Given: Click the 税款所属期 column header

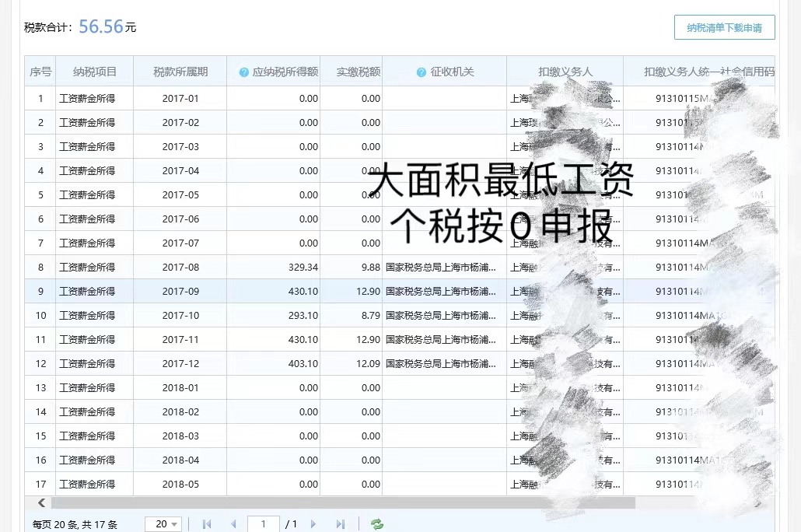Looking at the screenshot, I should pos(180,71).
